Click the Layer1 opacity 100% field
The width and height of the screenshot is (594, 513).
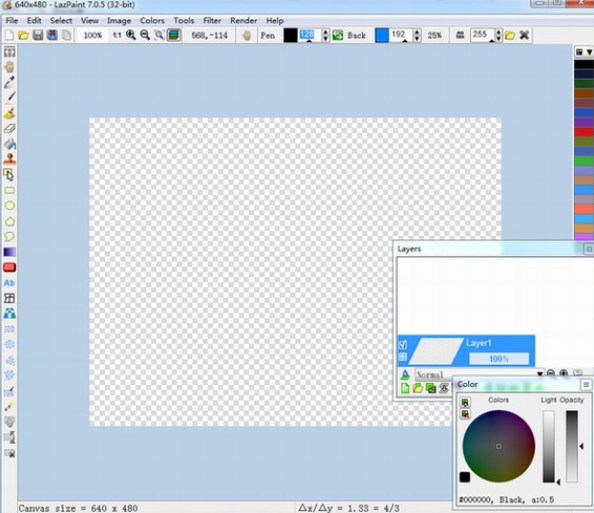pos(499,359)
